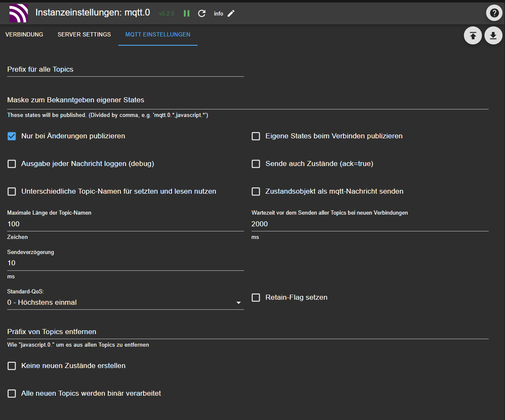Edit log level with pencil icon
505x420 pixels.
coord(231,13)
